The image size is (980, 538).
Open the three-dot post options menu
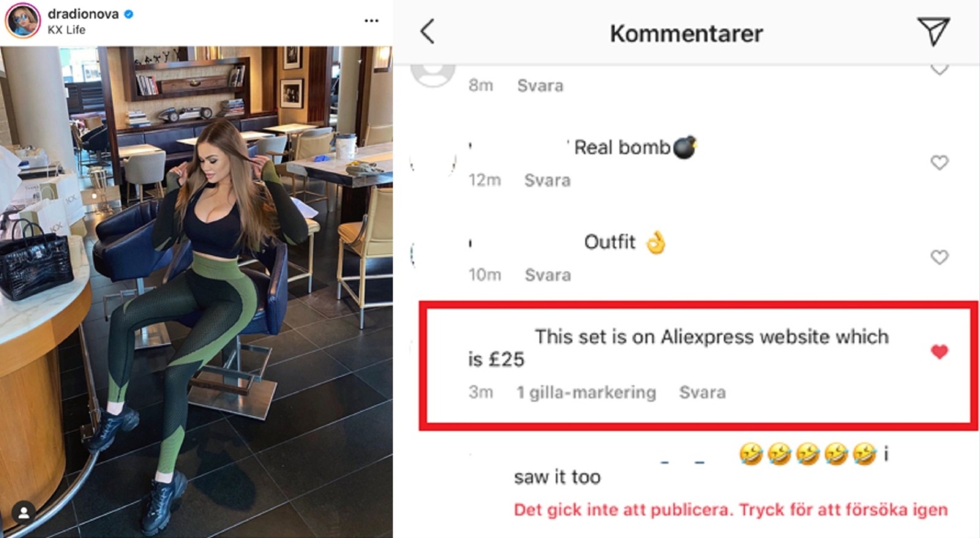[371, 21]
